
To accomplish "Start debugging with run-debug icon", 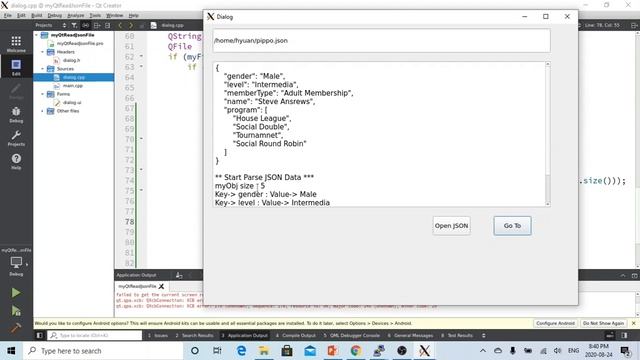I will pyautogui.click(x=16, y=311).
